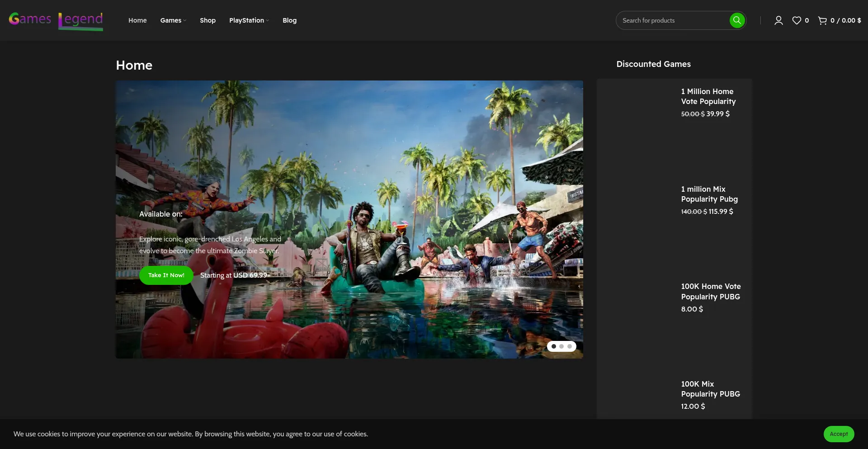Select the second slider pagination dot

click(561, 346)
